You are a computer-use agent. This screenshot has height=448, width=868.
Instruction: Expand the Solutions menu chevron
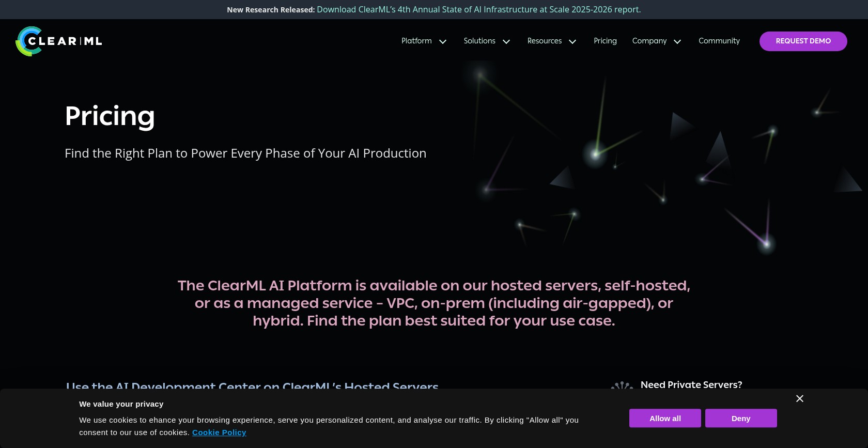[x=506, y=41]
